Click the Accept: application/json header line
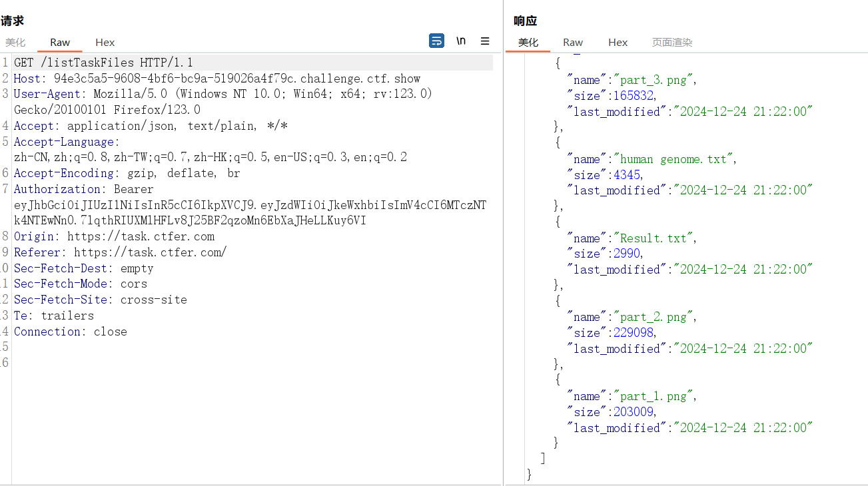 tap(151, 126)
